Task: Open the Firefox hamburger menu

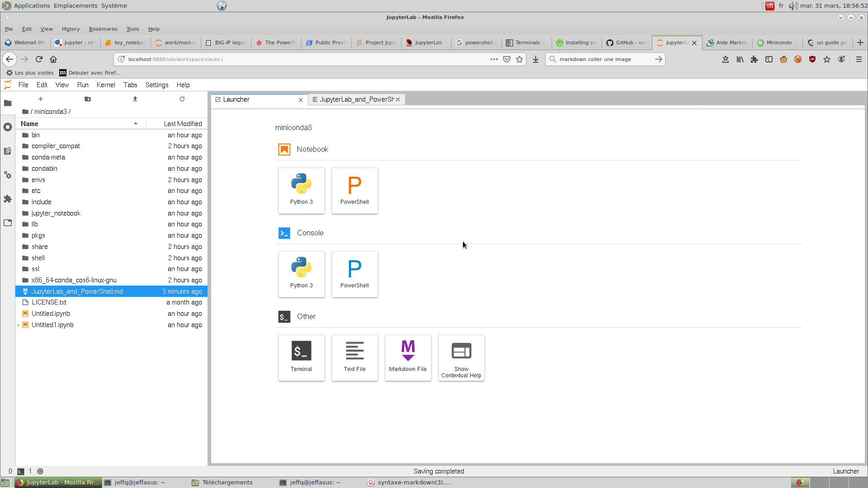Action: click(859, 59)
